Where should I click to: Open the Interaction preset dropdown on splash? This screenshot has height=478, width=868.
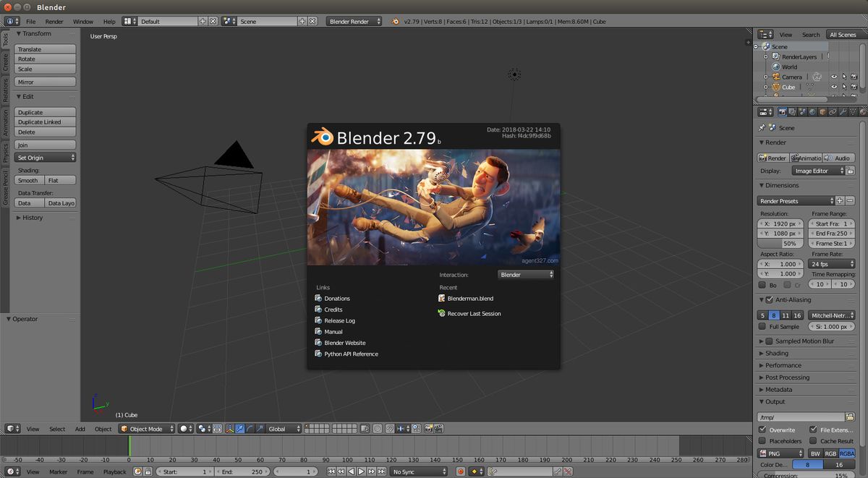point(526,275)
